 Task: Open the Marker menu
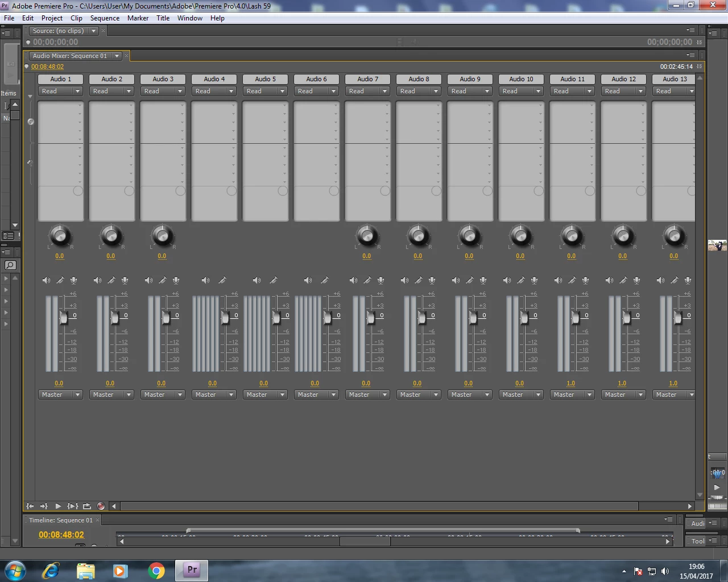coord(138,18)
